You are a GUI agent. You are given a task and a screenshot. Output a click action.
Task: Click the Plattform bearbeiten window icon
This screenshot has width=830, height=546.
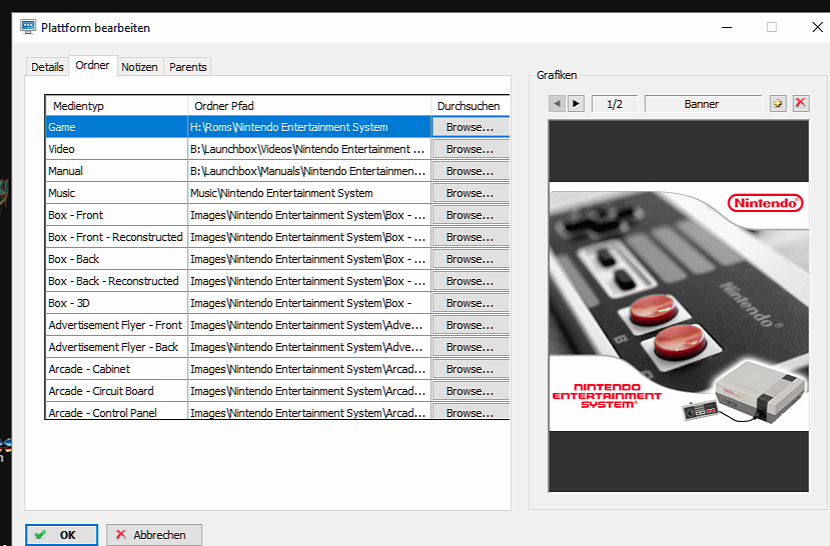[x=28, y=26]
